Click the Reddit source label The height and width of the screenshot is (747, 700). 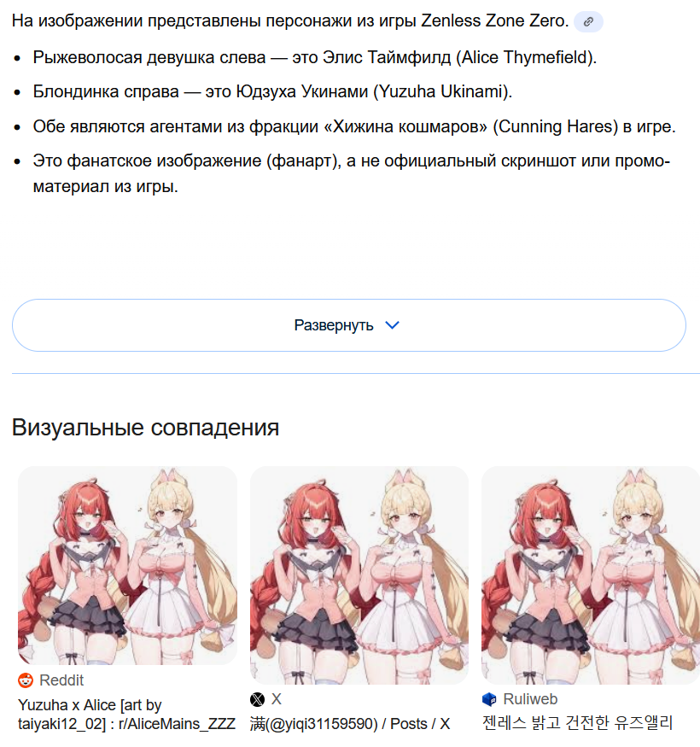pos(61,680)
